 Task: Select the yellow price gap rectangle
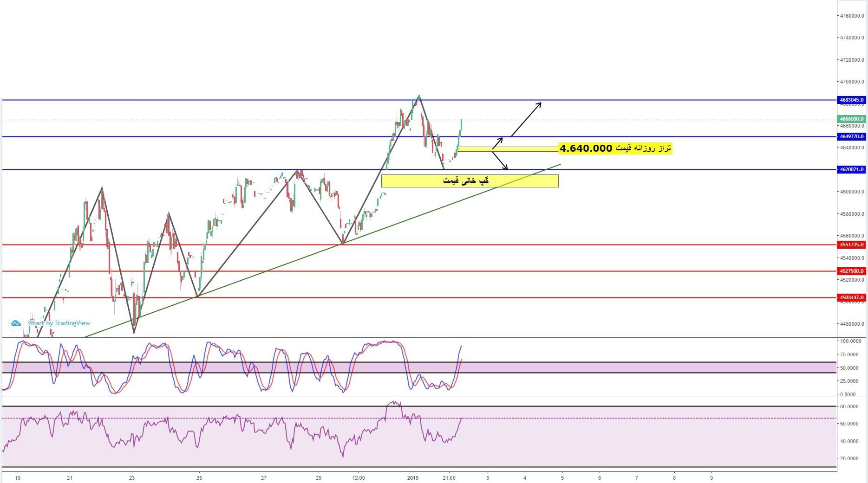[x=470, y=181]
